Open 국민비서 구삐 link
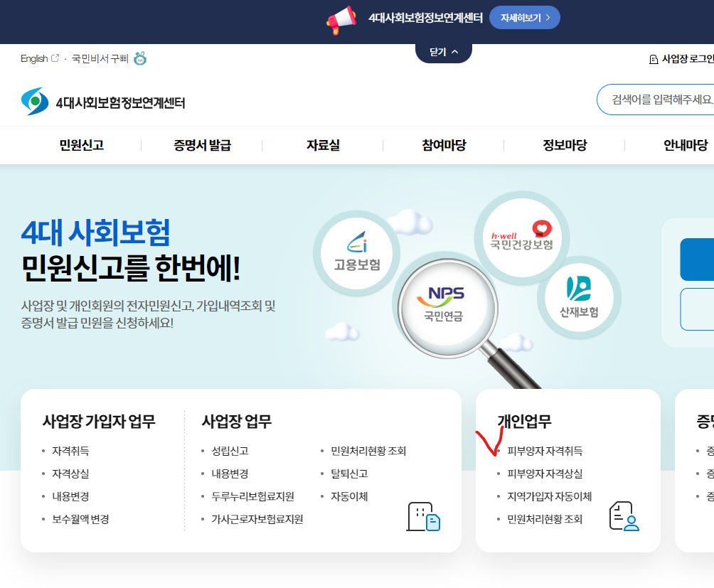This screenshot has height=588, width=714. 100,59
